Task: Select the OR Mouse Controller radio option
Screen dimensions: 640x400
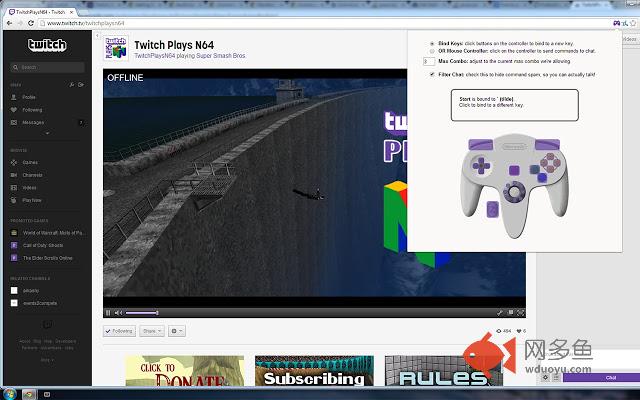Action: point(431,51)
